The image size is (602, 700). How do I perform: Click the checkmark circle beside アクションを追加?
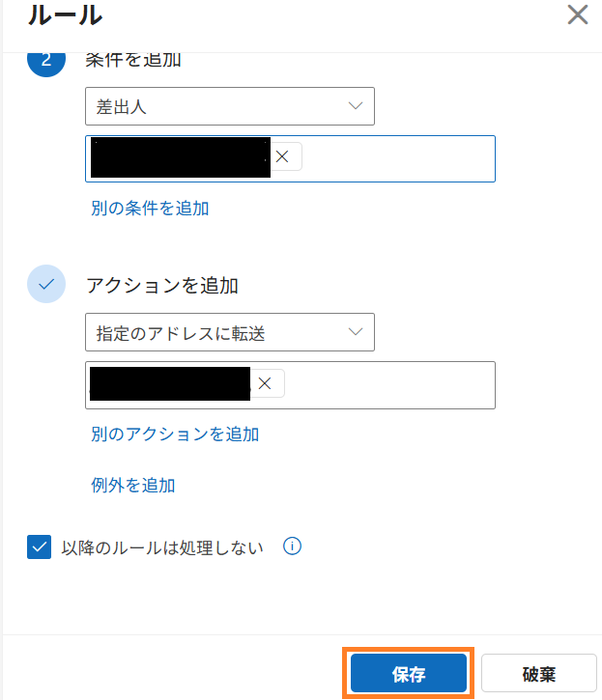coord(46,285)
